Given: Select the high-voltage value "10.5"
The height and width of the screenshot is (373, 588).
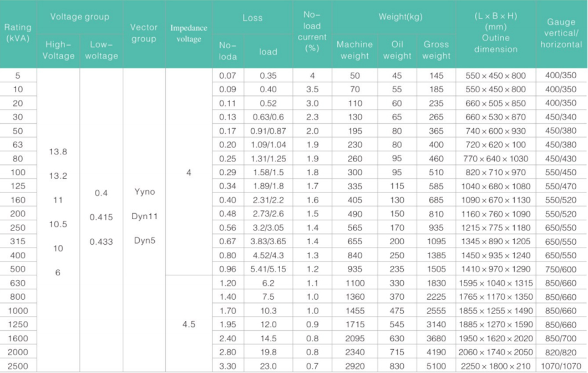Looking at the screenshot, I should (x=58, y=224).
